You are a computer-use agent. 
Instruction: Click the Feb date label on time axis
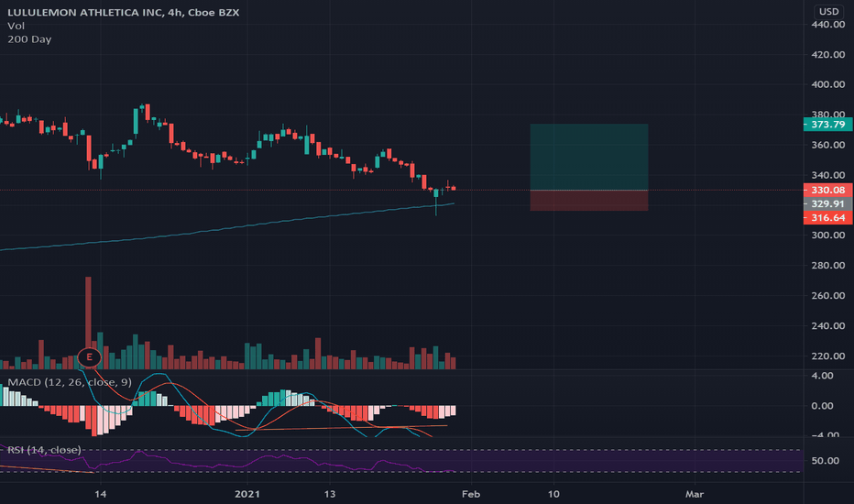471,494
